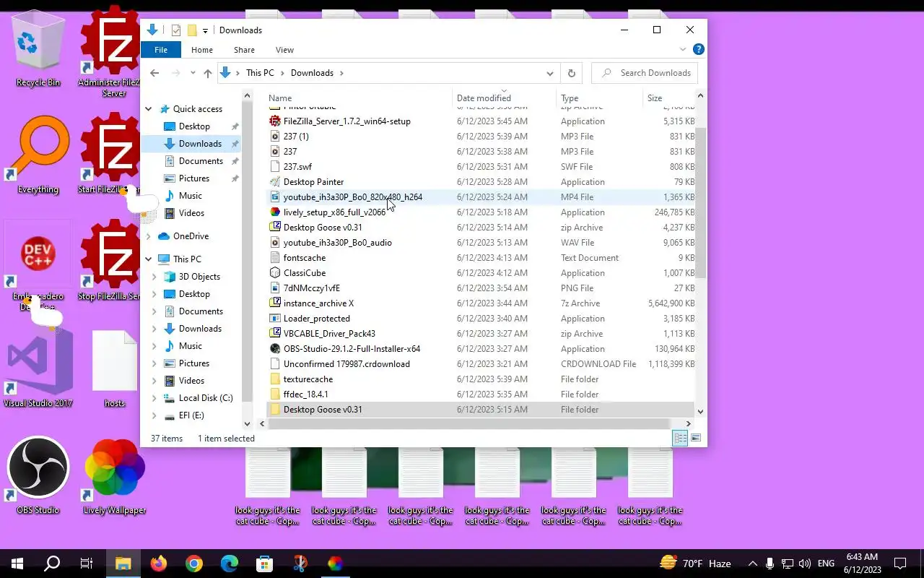
Task: Open the Windows Start menu
Action: pyautogui.click(x=17, y=564)
